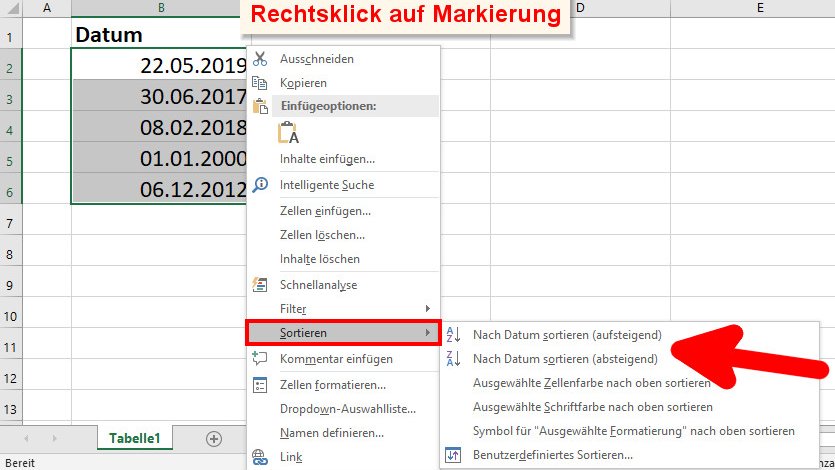Choose Zellen löschen... from context menu

[322, 235]
